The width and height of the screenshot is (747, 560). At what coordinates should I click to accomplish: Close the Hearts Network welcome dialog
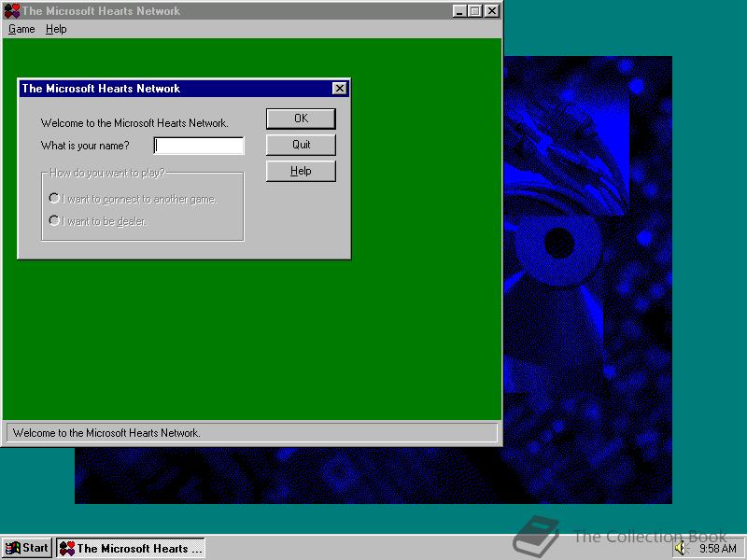[339, 89]
